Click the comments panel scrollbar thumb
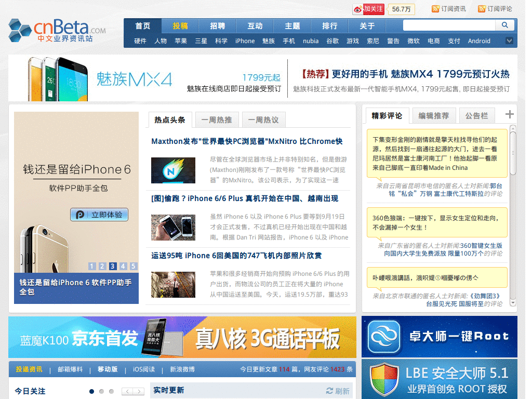The image size is (532, 399). [x=513, y=153]
